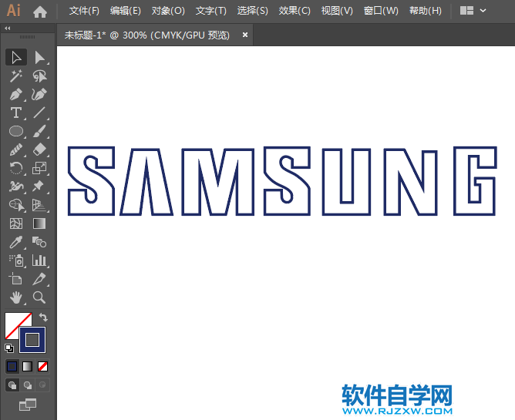Apply solid Color mode button
Image resolution: width=515 pixels, height=420 pixels.
click(x=12, y=367)
